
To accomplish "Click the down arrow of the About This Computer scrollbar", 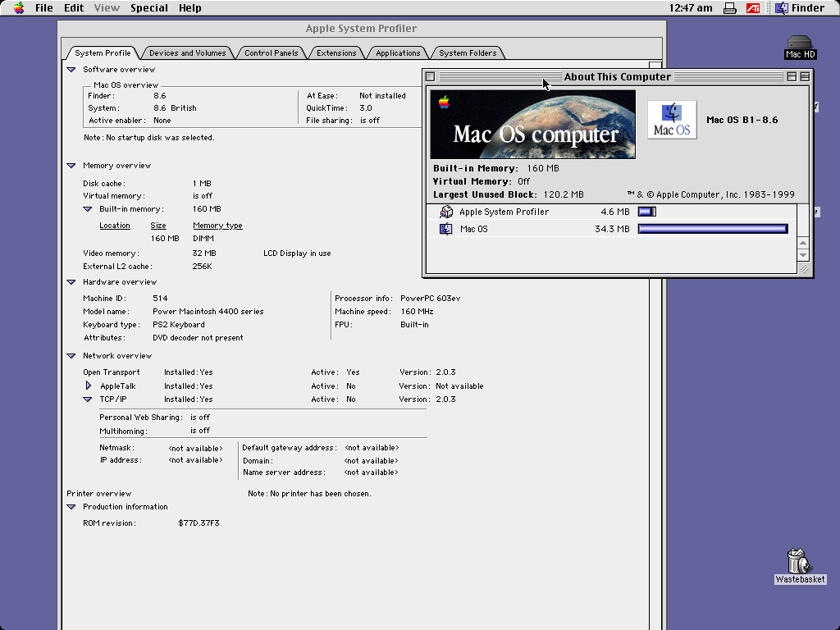I will tap(803, 254).
